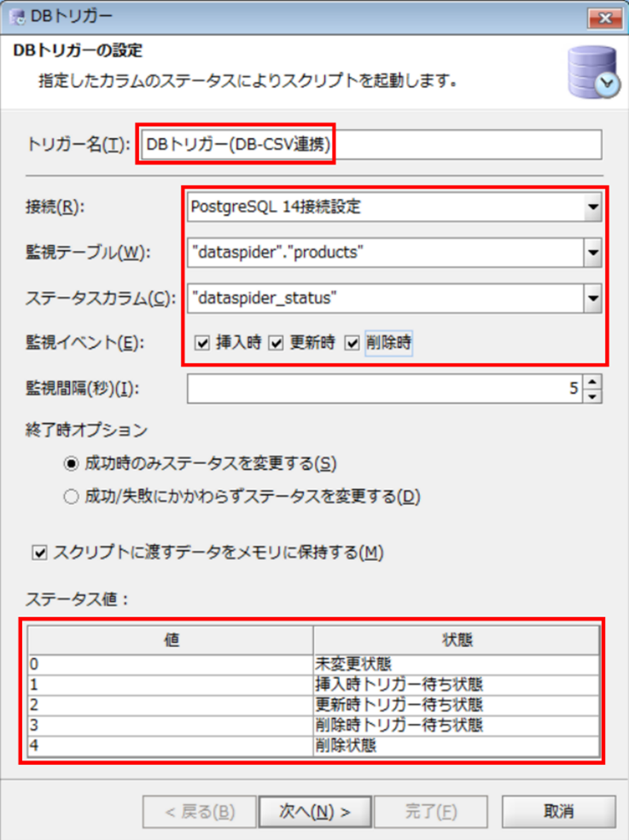
Task: Click the value cell containing 2
Action: 171,705
